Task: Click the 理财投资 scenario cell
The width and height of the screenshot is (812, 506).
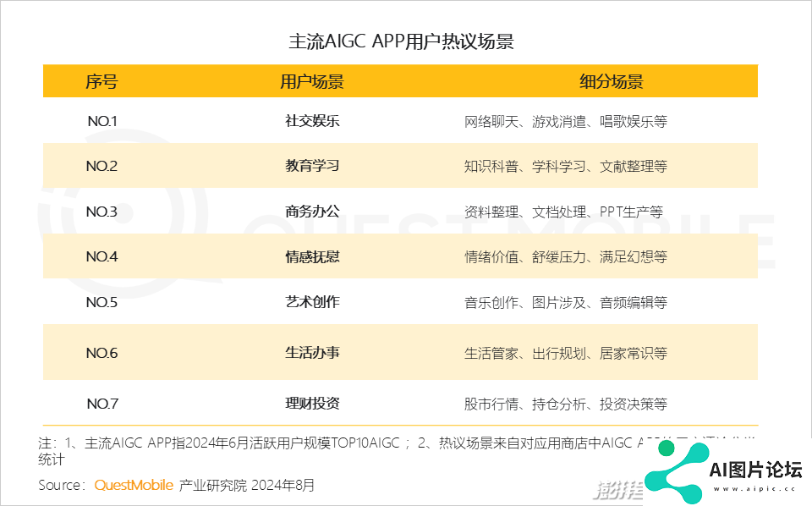Action: coord(312,403)
